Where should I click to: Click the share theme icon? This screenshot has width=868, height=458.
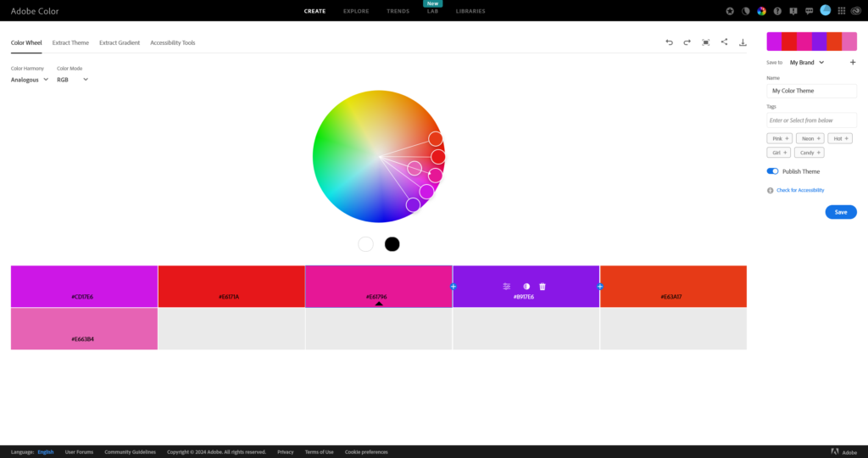pos(724,42)
